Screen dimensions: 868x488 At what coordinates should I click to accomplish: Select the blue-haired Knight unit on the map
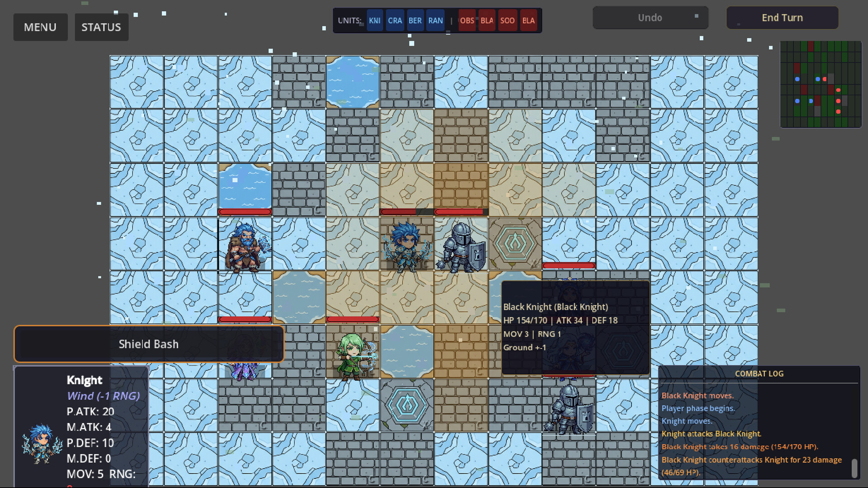406,245
